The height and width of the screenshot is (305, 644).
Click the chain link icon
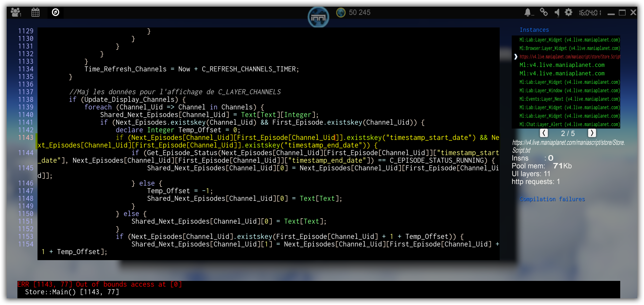544,12
